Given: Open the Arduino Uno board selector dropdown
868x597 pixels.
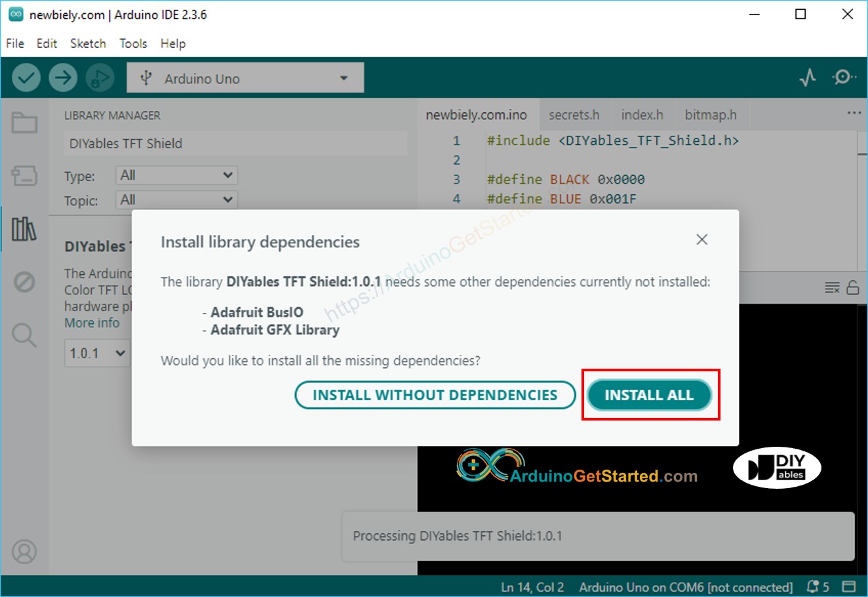Looking at the screenshot, I should pyautogui.click(x=245, y=77).
